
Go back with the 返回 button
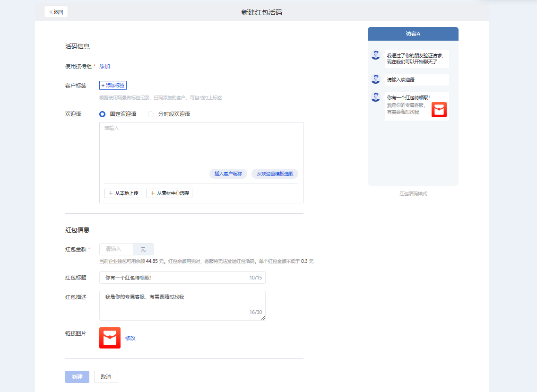pos(56,12)
